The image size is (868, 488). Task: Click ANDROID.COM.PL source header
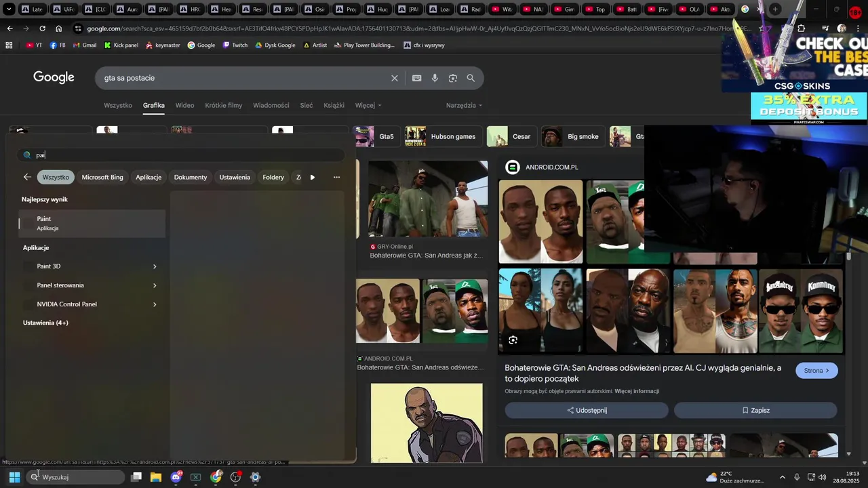[x=542, y=167]
